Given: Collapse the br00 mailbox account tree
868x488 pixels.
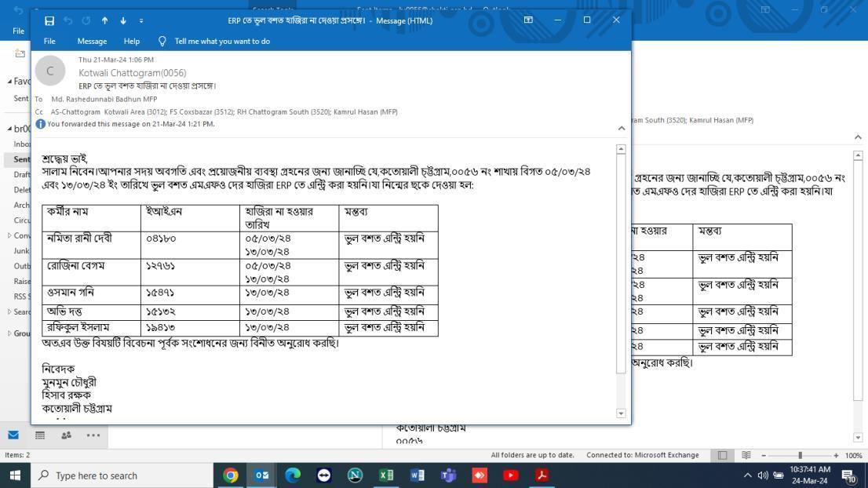Looking at the screenshot, I should (x=9, y=129).
